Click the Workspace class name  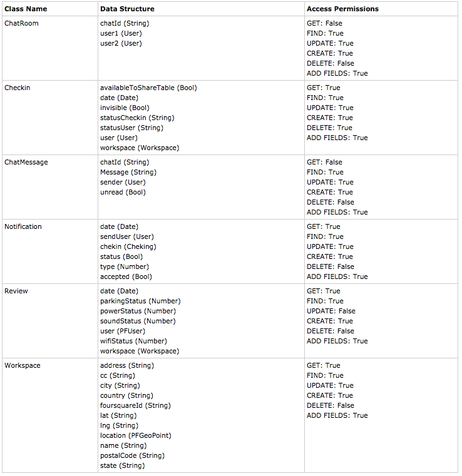[x=22, y=365]
